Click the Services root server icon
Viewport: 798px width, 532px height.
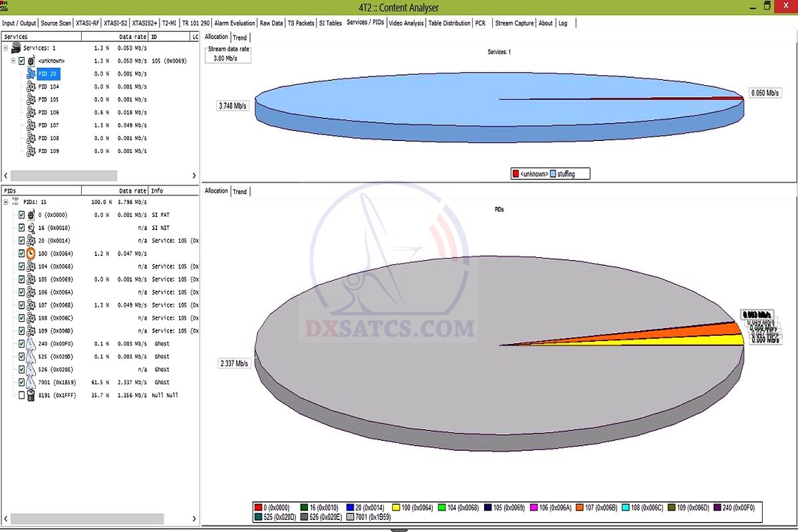point(16,48)
